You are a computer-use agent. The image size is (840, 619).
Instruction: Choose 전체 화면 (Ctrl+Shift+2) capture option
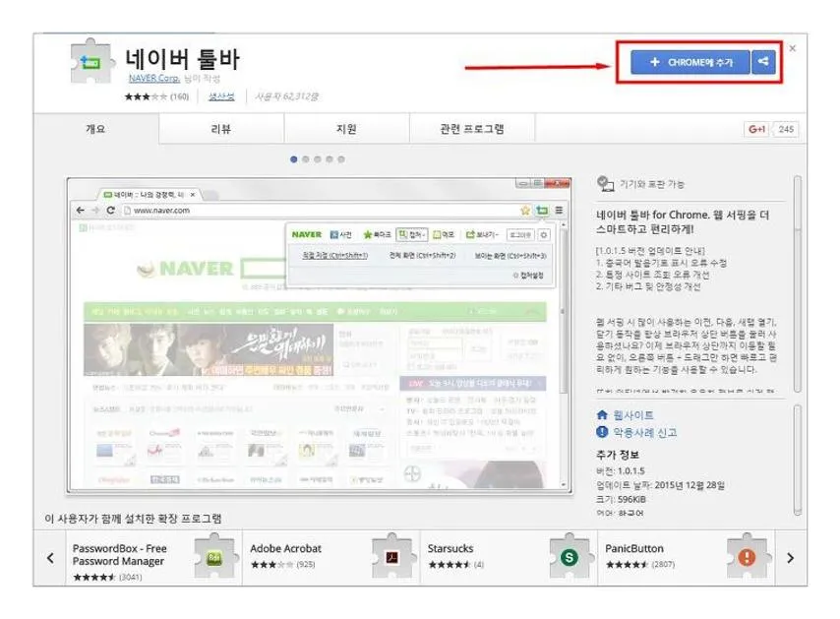(423, 256)
